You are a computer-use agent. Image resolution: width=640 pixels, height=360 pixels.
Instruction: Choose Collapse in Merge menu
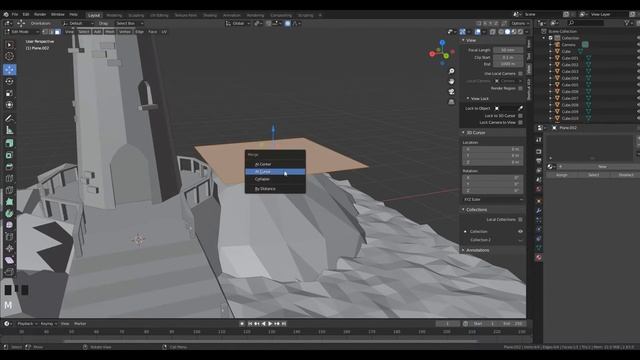tap(275, 179)
